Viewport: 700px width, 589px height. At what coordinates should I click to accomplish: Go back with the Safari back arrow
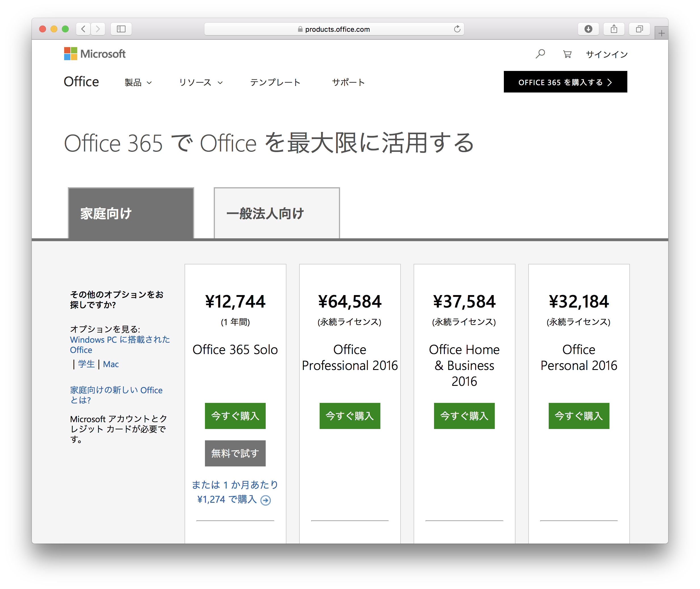[x=83, y=29]
